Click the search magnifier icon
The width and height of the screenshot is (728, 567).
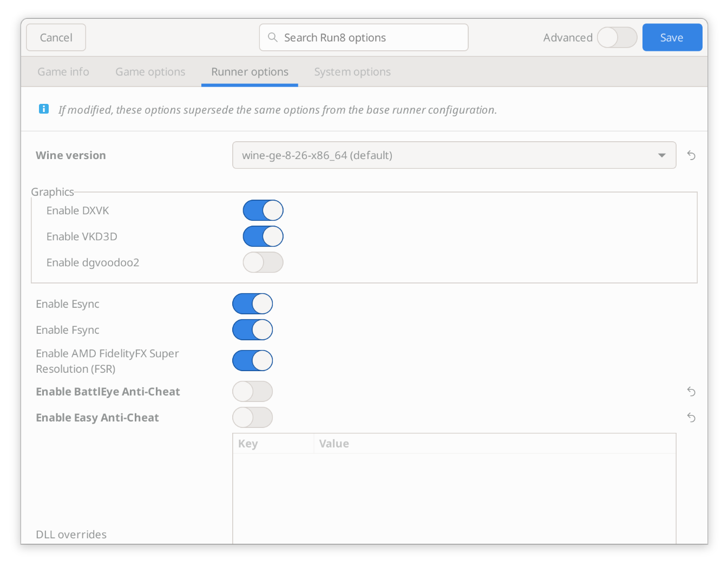(273, 37)
